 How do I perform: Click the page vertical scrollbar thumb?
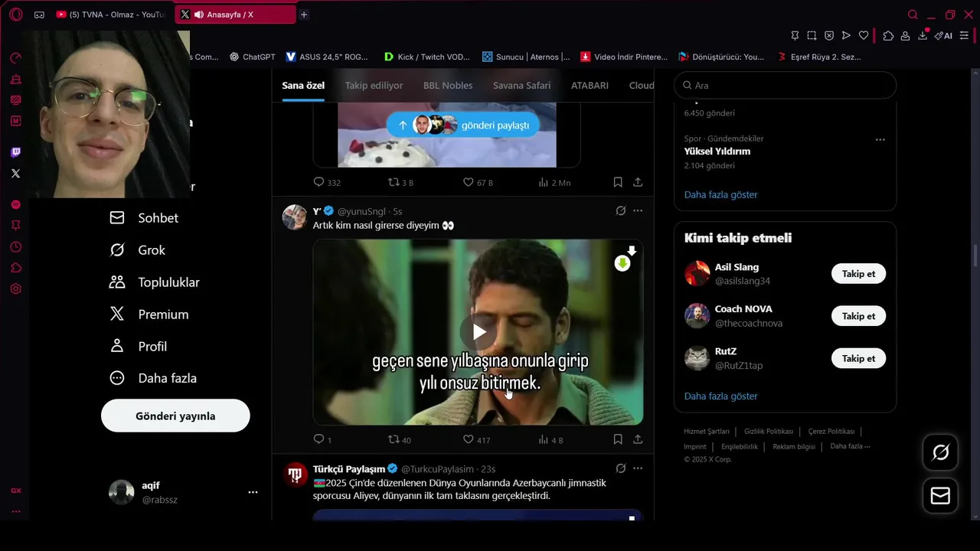[975, 256]
